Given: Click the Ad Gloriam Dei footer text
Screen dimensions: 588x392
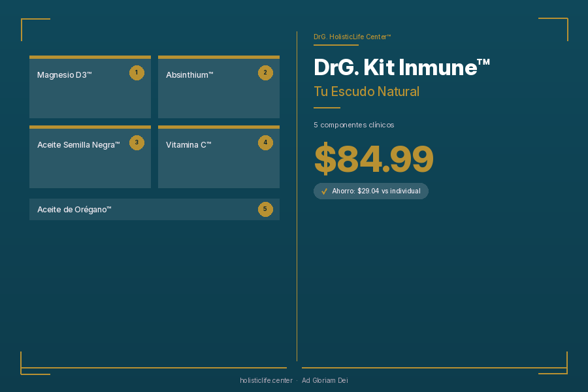Looking at the screenshot, I should 325,380.
